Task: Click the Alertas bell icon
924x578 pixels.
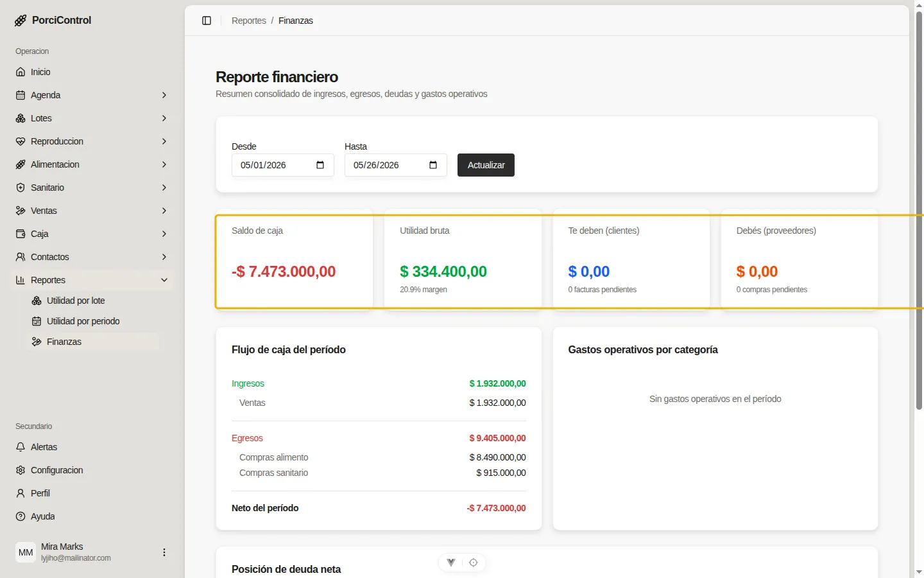Action: (21, 447)
